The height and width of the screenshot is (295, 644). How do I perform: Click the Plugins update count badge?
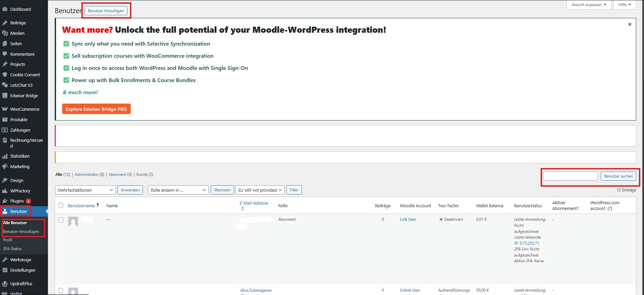[x=28, y=201]
